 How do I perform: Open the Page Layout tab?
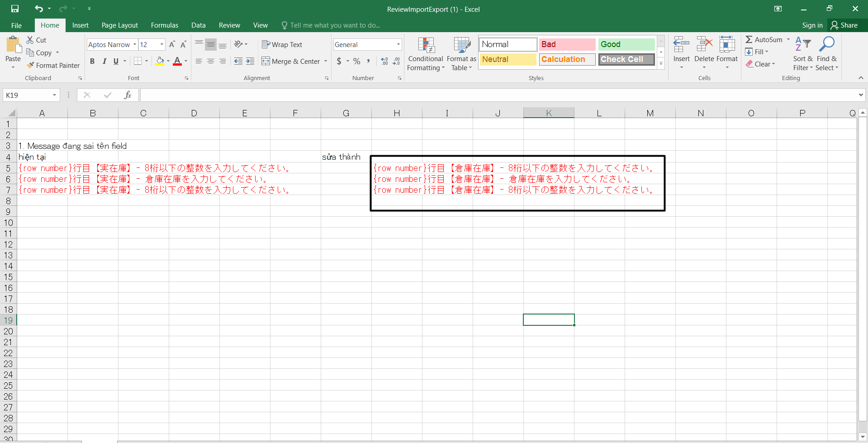tap(119, 25)
